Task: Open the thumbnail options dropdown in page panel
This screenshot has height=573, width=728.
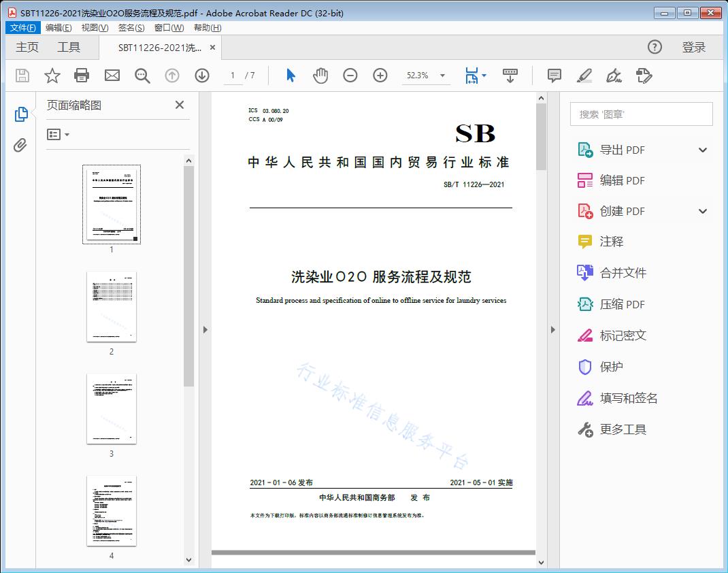Action: 56,134
